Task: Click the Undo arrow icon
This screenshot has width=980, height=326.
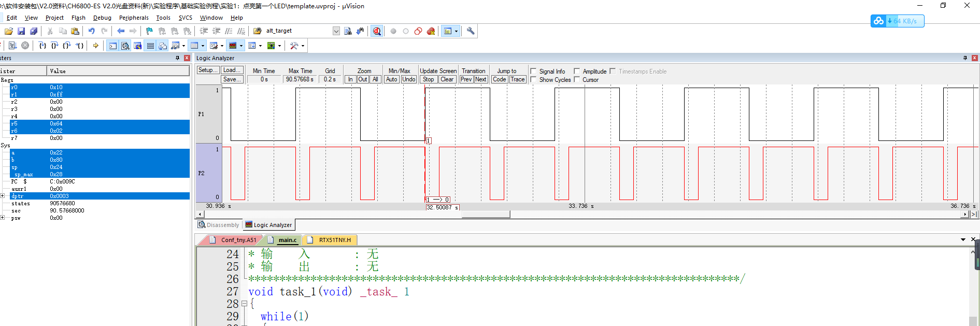Action: click(x=92, y=31)
